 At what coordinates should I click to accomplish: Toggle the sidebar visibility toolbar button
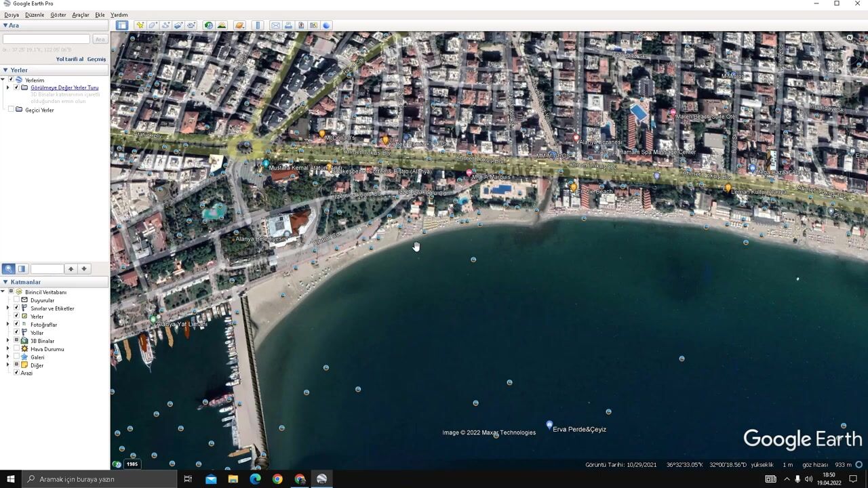click(121, 25)
